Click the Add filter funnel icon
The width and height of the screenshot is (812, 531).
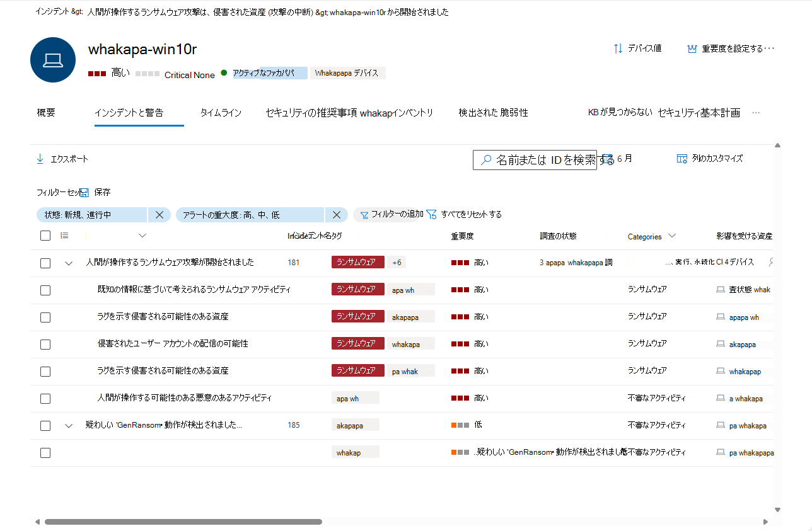point(364,215)
